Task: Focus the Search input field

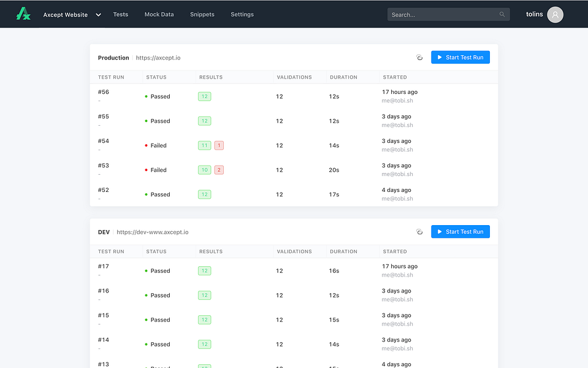Action: [448, 14]
